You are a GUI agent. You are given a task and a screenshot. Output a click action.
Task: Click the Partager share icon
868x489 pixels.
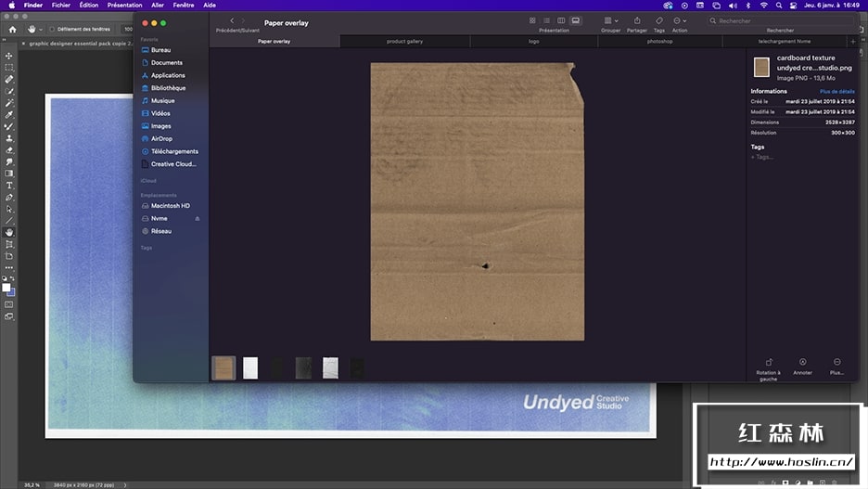637,20
